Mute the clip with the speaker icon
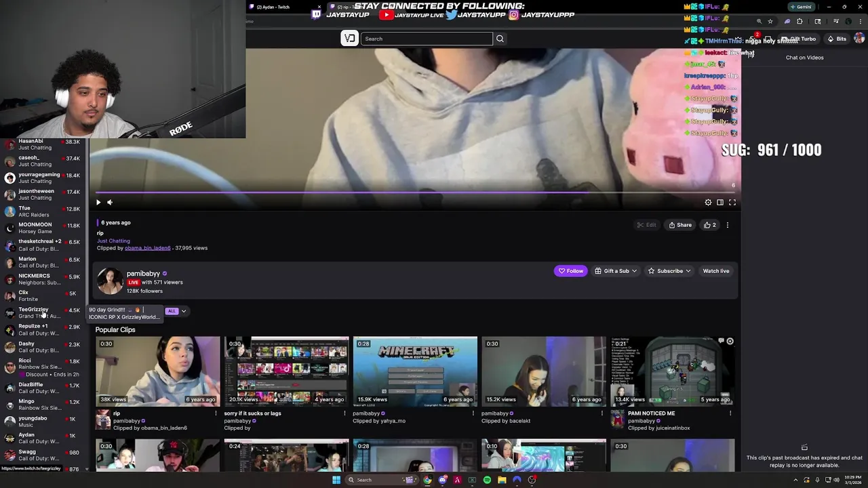 click(x=110, y=202)
